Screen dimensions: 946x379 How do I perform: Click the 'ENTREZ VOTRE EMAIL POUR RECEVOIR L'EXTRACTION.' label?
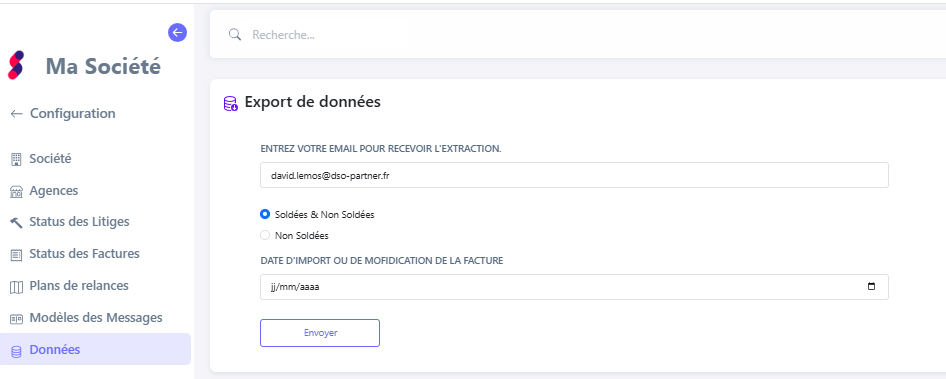point(381,148)
